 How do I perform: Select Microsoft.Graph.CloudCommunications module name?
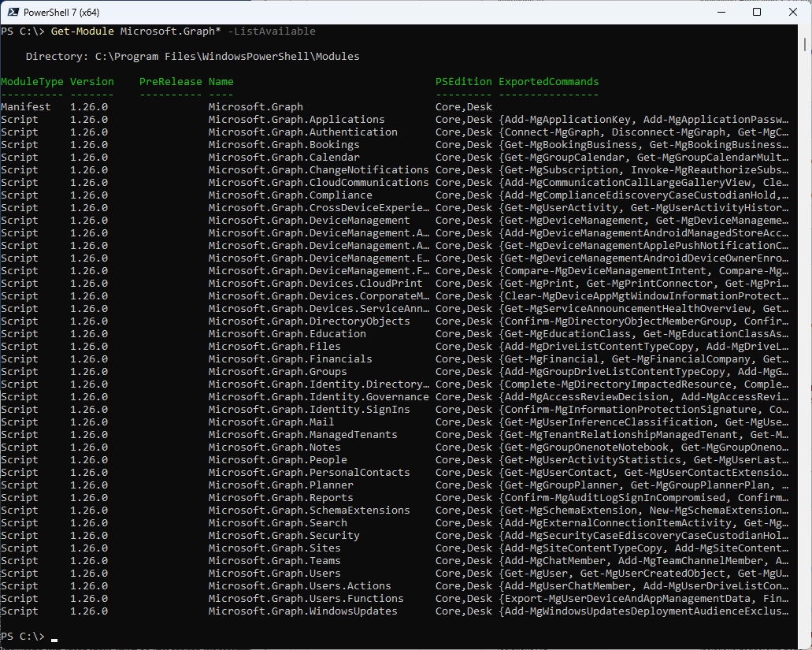click(318, 182)
